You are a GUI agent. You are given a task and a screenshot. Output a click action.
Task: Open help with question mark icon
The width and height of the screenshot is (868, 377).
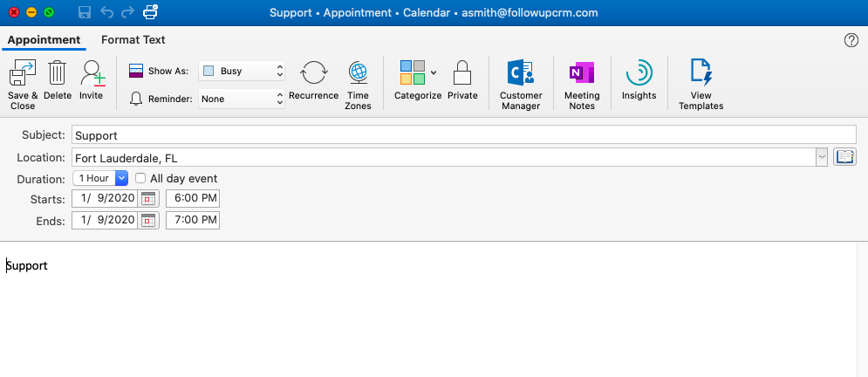[851, 40]
